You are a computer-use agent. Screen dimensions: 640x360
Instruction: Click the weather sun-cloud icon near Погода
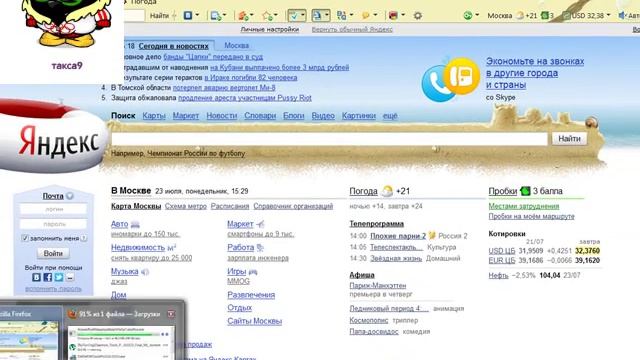pos(387,191)
